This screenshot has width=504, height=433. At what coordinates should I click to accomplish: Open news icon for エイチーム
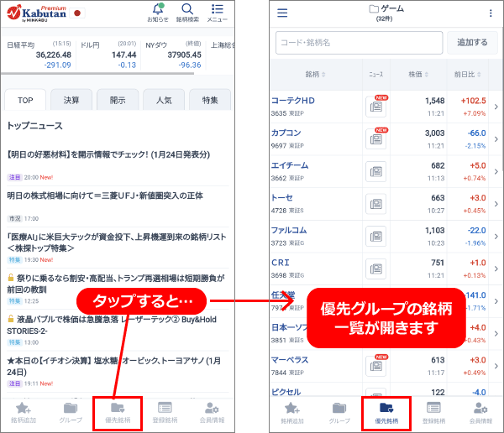click(376, 171)
